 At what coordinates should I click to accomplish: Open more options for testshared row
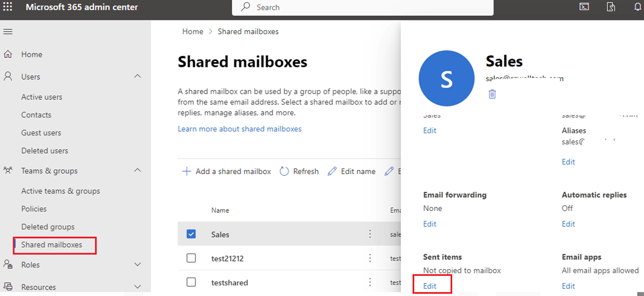(370, 282)
